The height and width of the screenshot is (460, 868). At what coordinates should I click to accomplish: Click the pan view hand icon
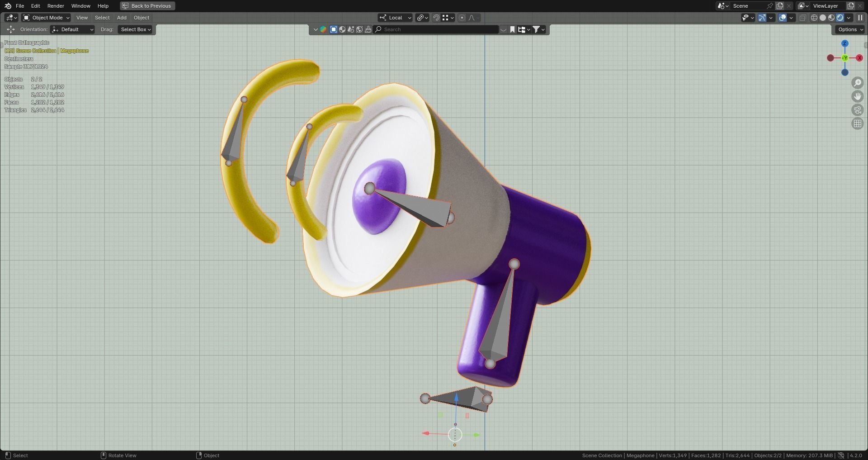tap(858, 96)
